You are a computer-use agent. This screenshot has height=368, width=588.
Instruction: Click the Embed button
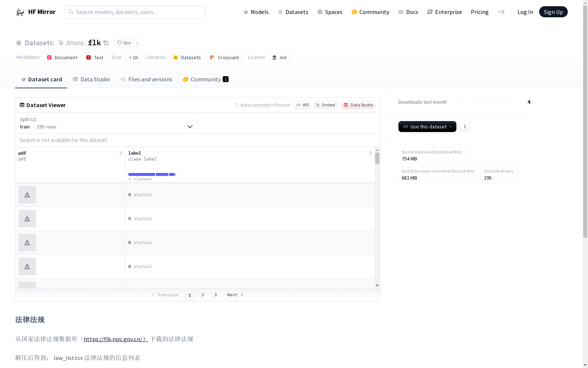pos(325,105)
